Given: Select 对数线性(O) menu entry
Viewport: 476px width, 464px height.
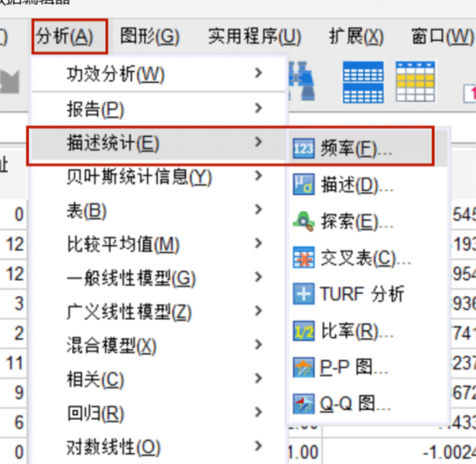Looking at the screenshot, I should (159, 447).
